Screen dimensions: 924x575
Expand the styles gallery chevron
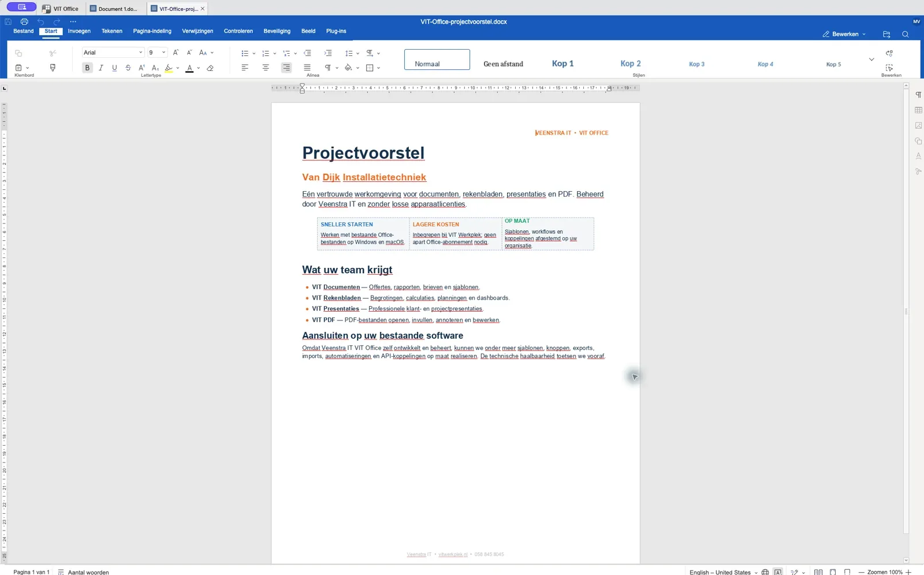click(x=871, y=59)
